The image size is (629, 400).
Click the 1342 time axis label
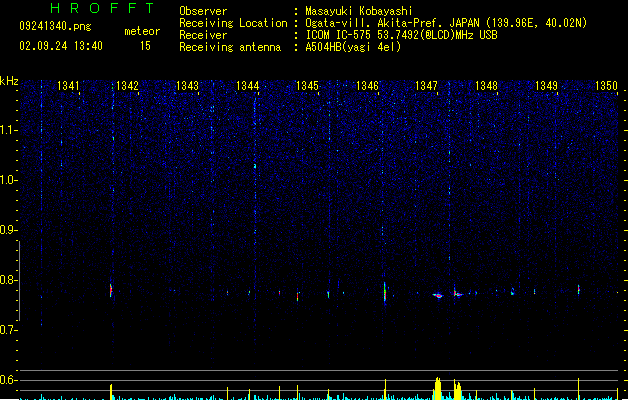(127, 85)
